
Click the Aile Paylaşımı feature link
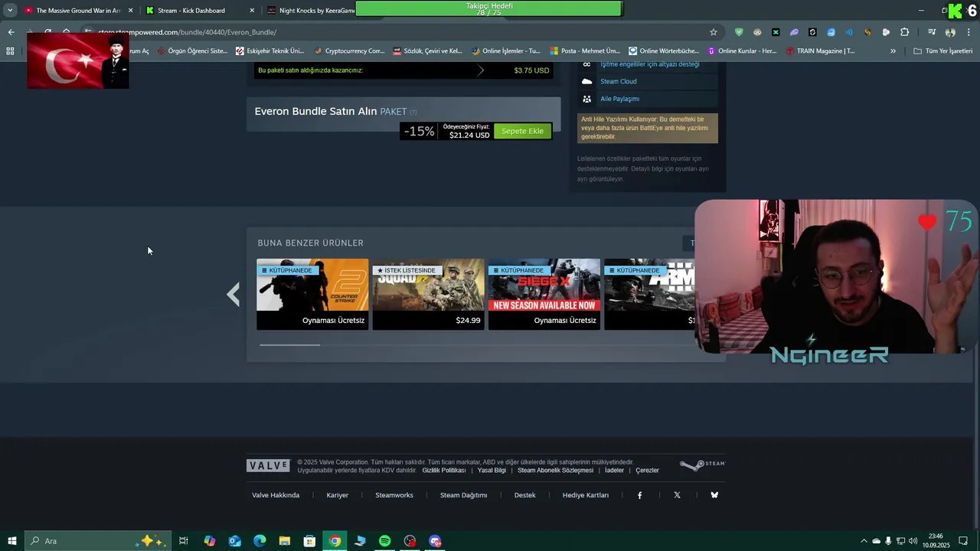(x=619, y=99)
